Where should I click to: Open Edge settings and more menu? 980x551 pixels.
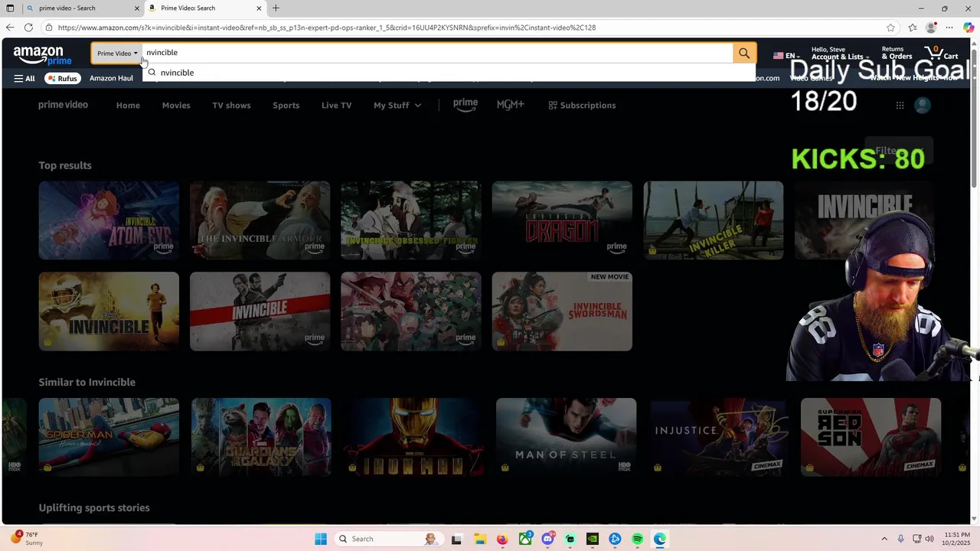coord(949,28)
